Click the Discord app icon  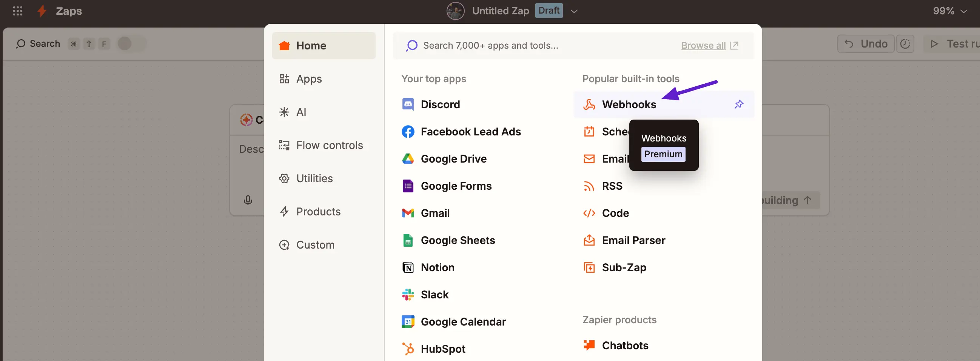(x=408, y=104)
